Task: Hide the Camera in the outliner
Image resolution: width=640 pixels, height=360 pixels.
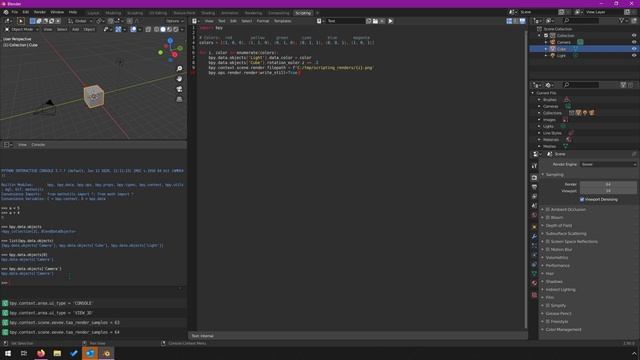Action: tap(634, 42)
